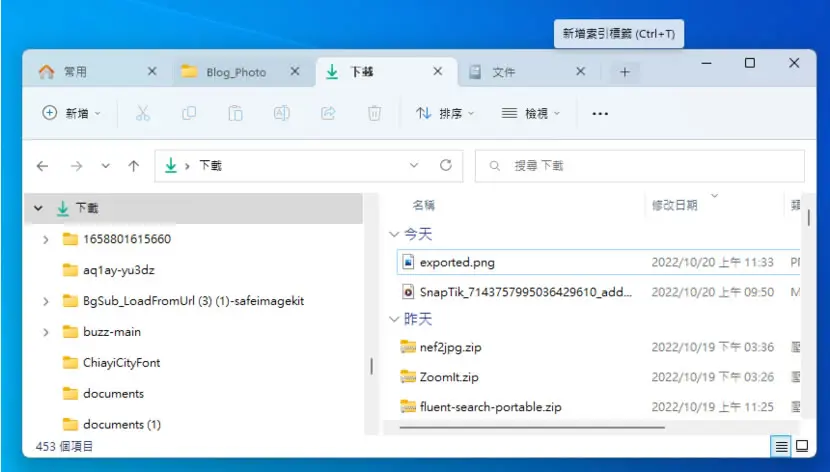Click the Copy icon in toolbar
Image resolution: width=830 pixels, height=472 pixels.
click(x=189, y=113)
